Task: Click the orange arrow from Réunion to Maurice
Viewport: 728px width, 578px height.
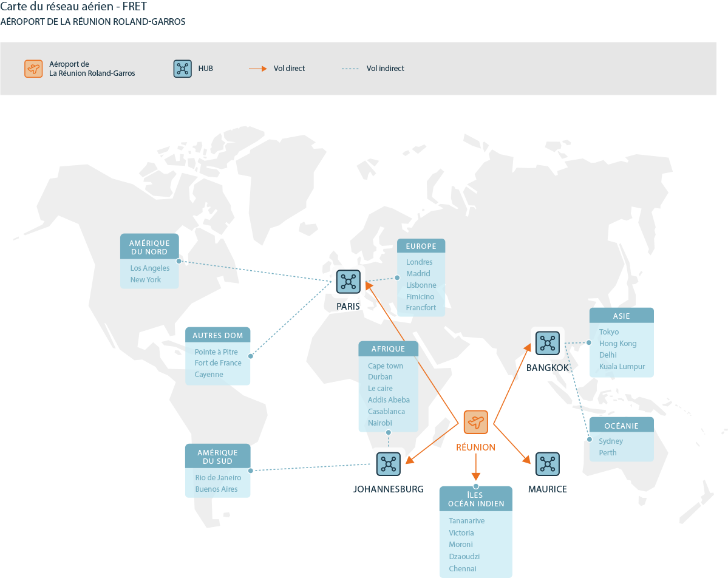Action: coord(512,444)
